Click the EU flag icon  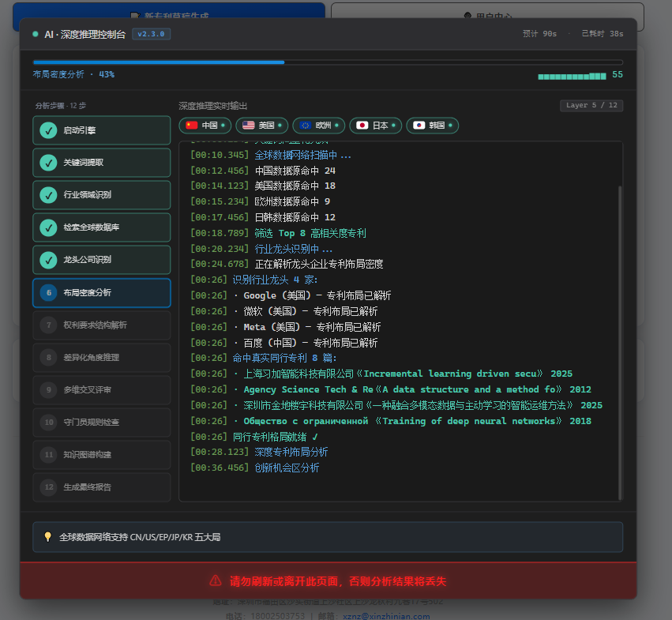click(305, 126)
